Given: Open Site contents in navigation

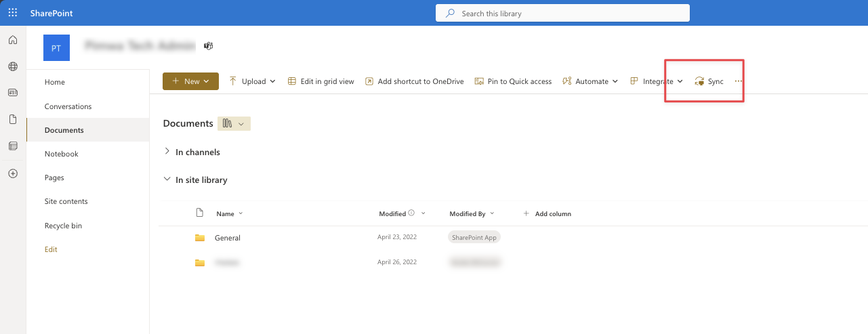Looking at the screenshot, I should (x=66, y=201).
